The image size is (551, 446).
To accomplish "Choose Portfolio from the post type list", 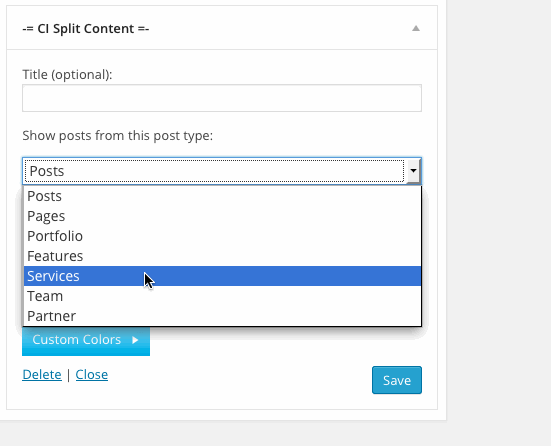I will [222, 236].
